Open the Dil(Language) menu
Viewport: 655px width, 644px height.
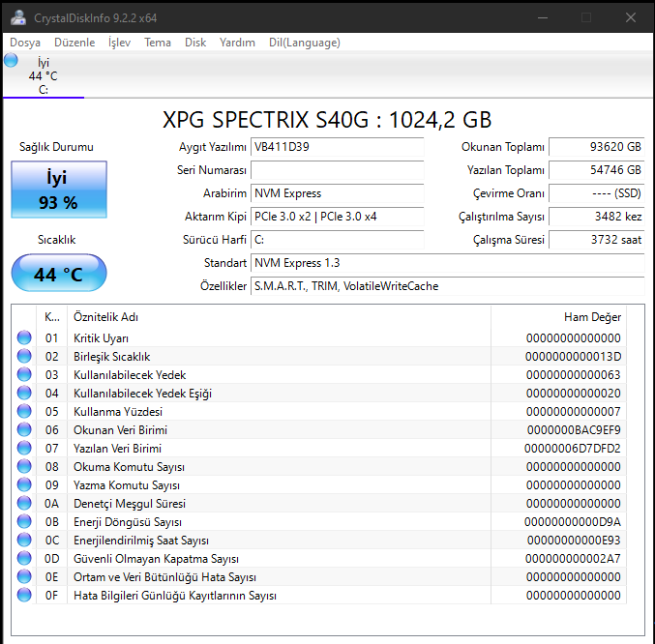coord(305,43)
